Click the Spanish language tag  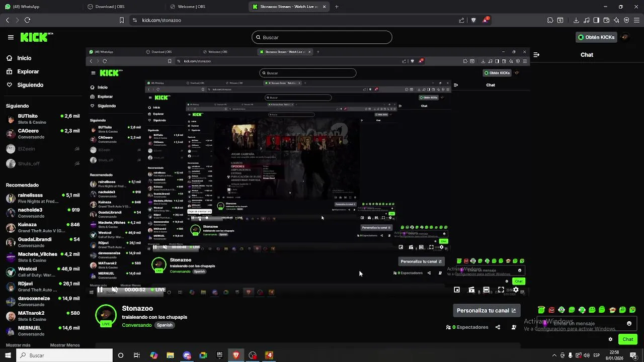pos(165,325)
